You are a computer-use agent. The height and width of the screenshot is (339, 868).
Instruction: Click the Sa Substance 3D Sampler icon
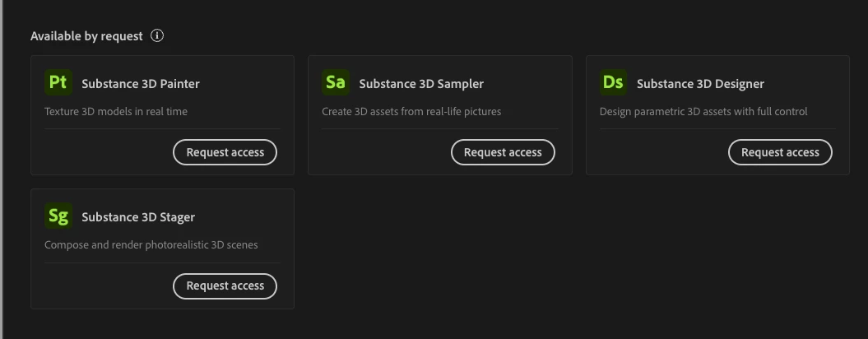click(x=335, y=82)
